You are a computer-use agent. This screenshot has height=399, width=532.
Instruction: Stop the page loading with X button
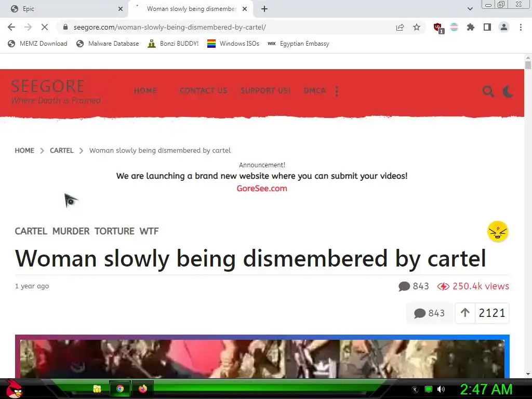45,27
